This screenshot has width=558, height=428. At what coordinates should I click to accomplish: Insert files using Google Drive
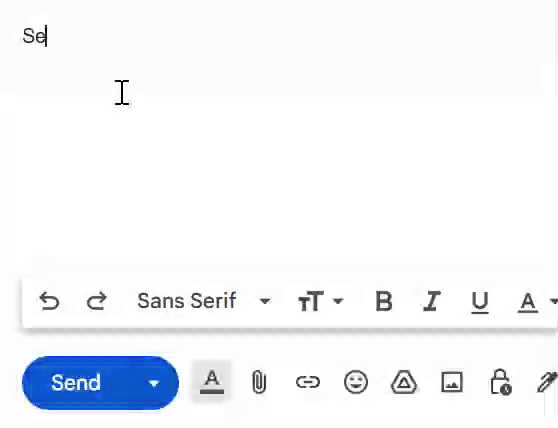coord(404,382)
